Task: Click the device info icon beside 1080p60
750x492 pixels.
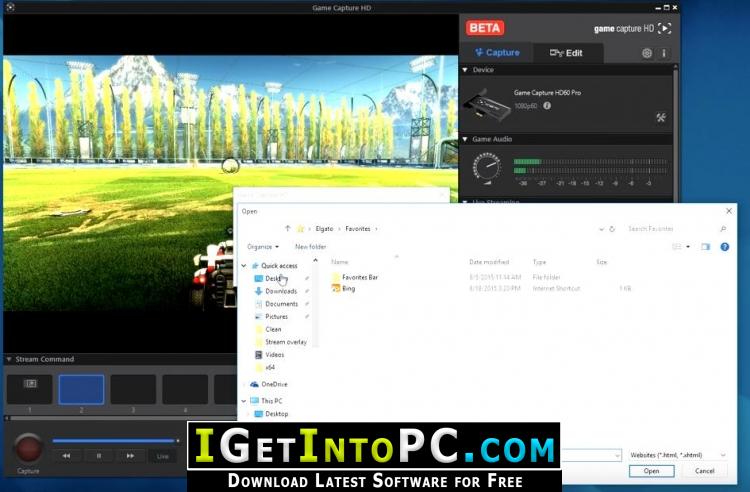Action: (x=547, y=106)
